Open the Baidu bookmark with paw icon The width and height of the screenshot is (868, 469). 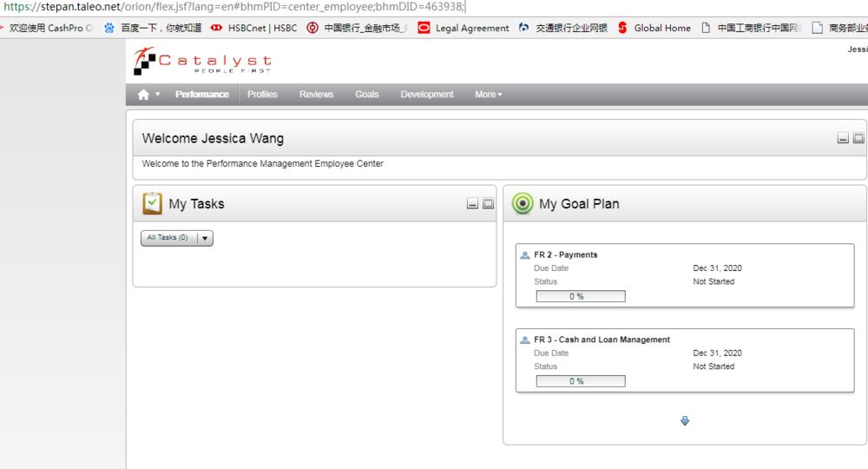click(x=153, y=28)
